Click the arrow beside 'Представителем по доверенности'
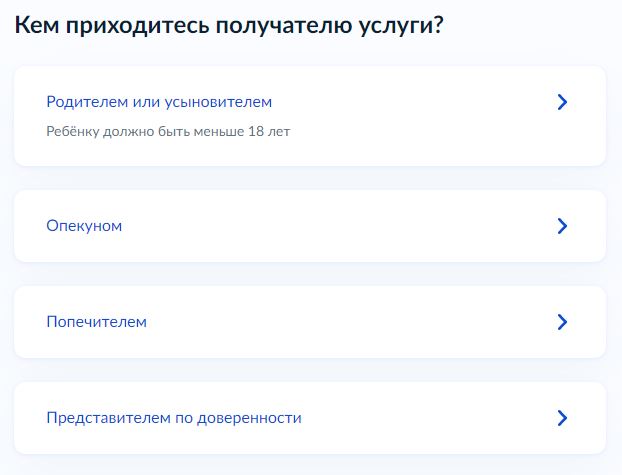The height and width of the screenshot is (475, 622). pyautogui.click(x=562, y=418)
